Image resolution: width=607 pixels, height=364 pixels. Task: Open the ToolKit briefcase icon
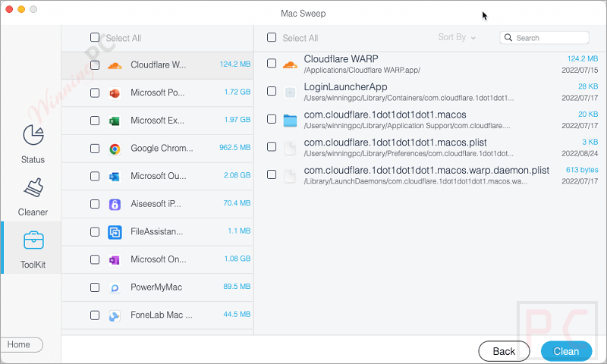tap(33, 240)
